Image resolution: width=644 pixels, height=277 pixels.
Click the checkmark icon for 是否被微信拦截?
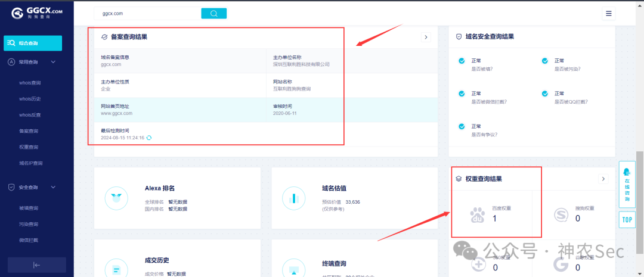coord(462,94)
